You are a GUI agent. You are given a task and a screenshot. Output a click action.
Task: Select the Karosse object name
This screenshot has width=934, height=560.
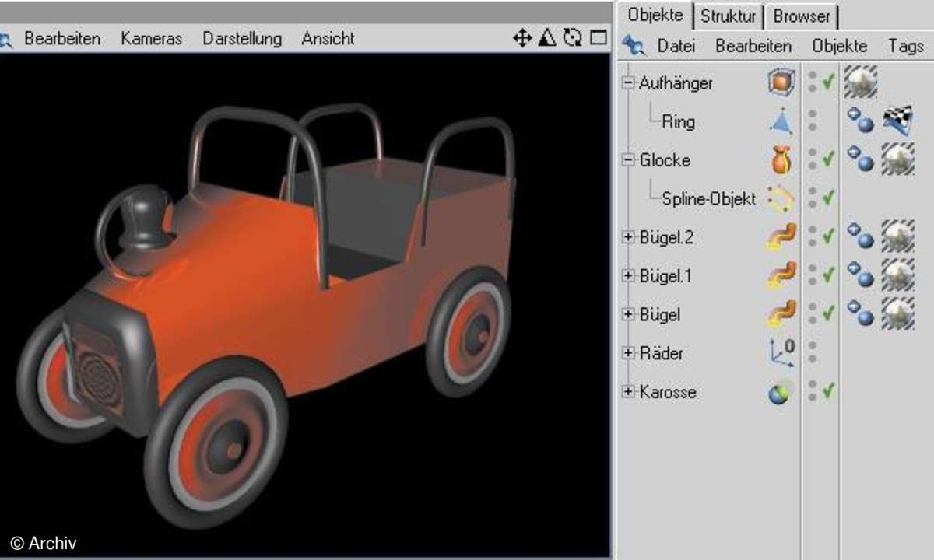pyautogui.click(x=668, y=392)
